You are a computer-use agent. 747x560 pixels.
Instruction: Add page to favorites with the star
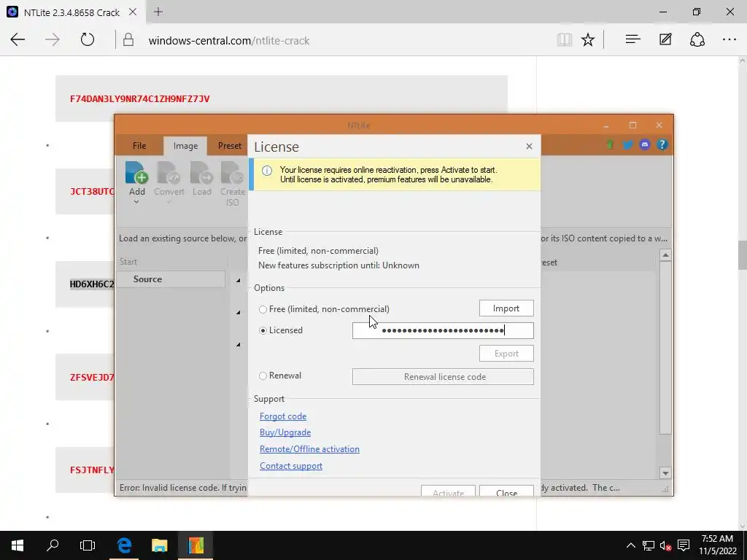pyautogui.click(x=588, y=39)
